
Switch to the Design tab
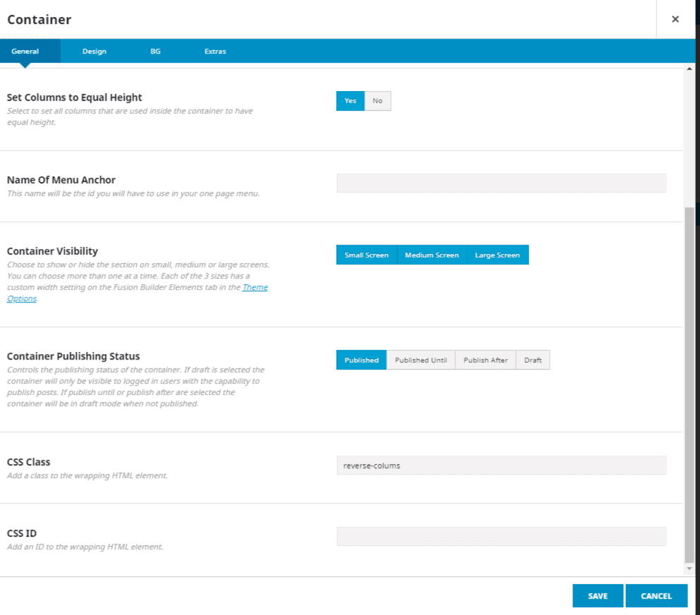[94, 51]
